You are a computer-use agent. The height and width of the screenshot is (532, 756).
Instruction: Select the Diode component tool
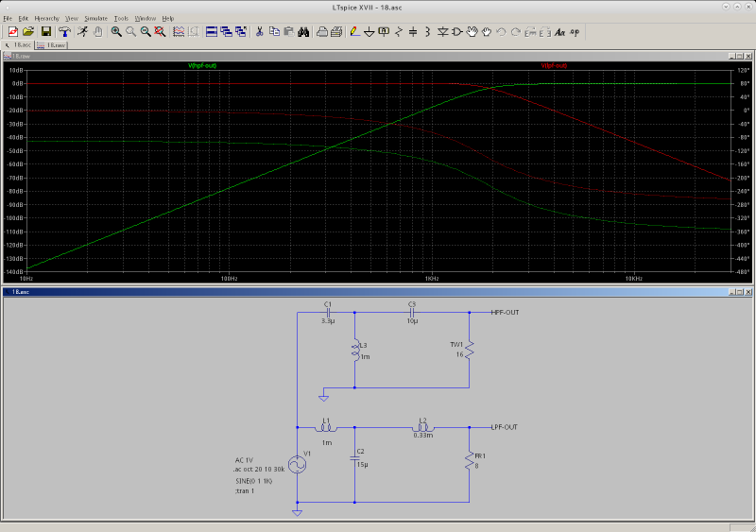coord(442,31)
